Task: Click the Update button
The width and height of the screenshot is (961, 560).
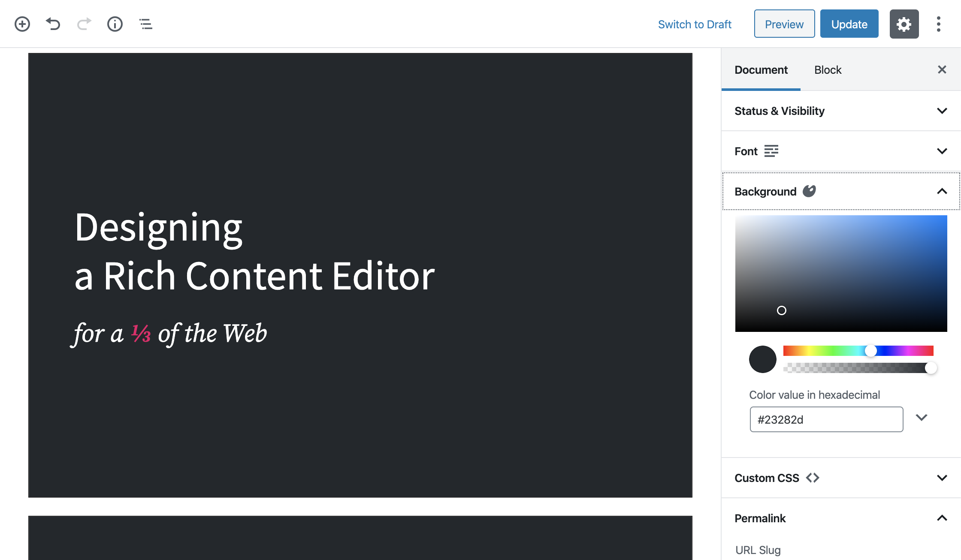Action: (849, 24)
